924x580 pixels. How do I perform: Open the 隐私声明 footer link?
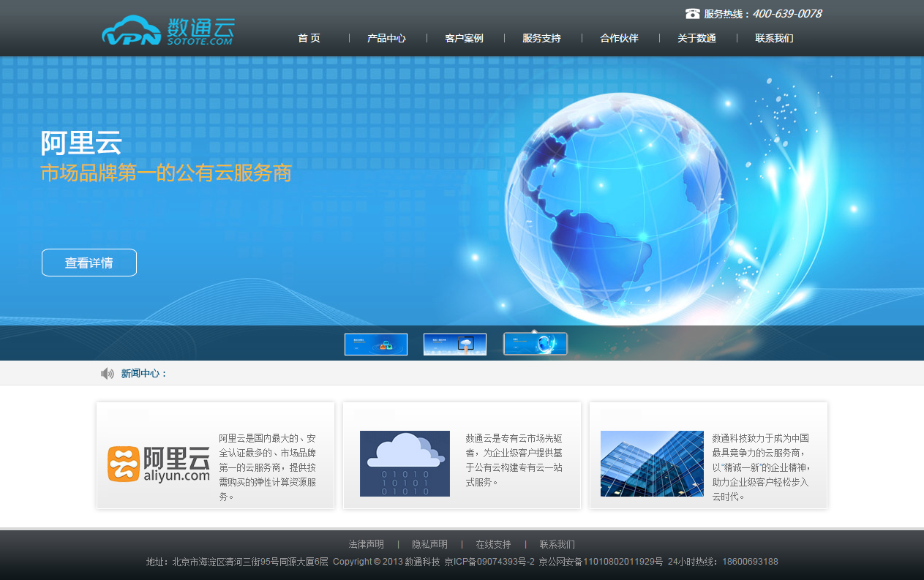pyautogui.click(x=429, y=544)
